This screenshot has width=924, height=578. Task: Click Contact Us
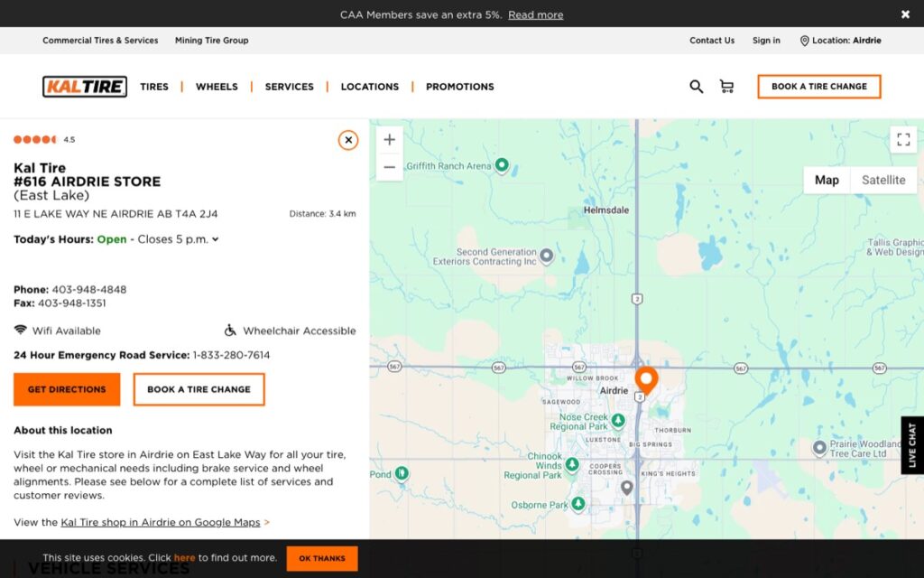712,41
